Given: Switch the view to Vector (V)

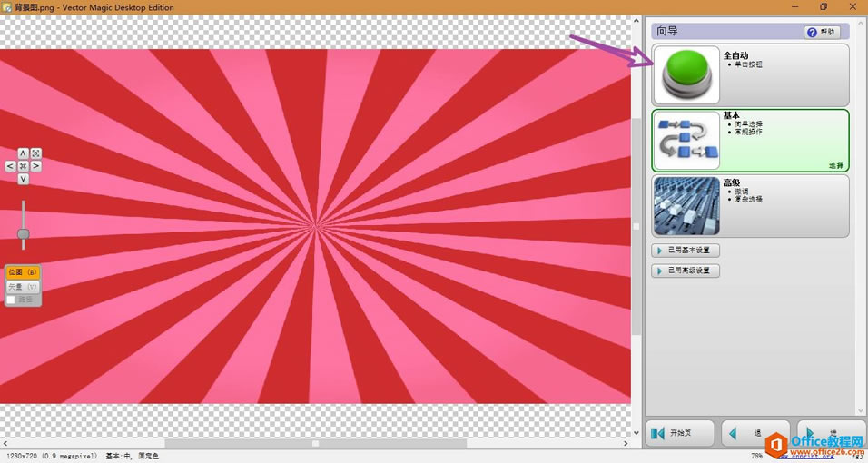Looking at the screenshot, I should (23, 286).
